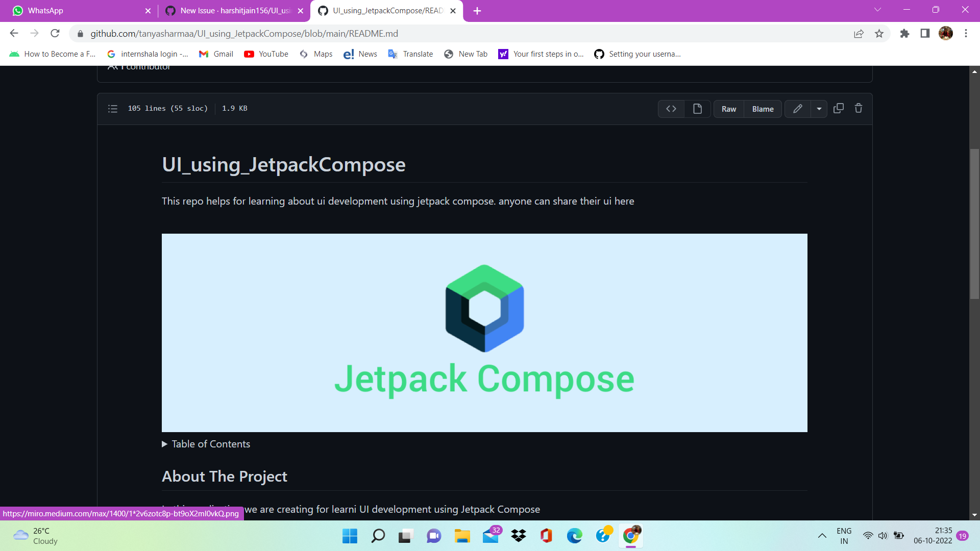
Task: Open Windows Start menu on taskbar
Action: click(x=350, y=536)
